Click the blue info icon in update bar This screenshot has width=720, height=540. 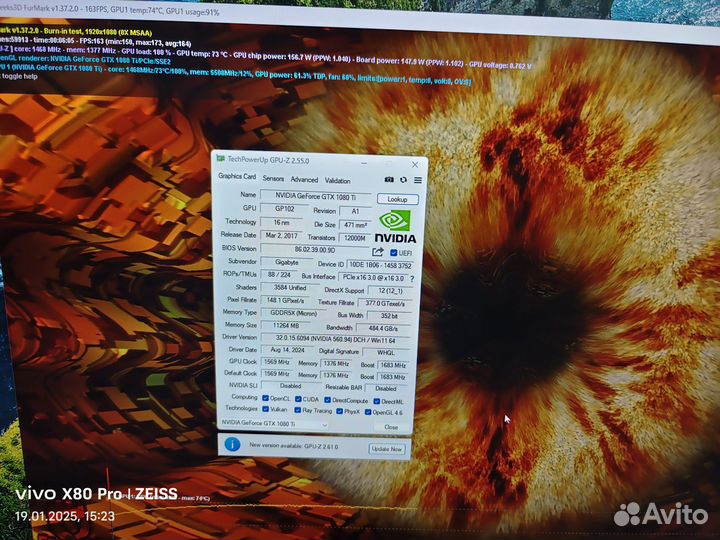232,444
